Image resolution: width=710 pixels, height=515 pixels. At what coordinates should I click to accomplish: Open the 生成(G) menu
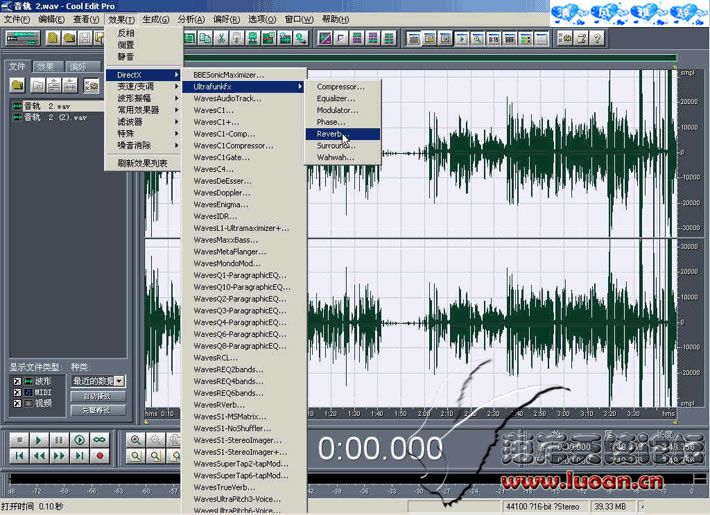tap(156, 19)
